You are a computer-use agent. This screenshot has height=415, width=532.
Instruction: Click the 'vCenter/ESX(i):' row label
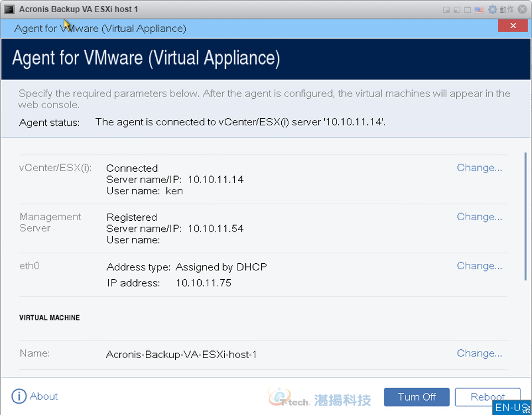click(x=55, y=168)
